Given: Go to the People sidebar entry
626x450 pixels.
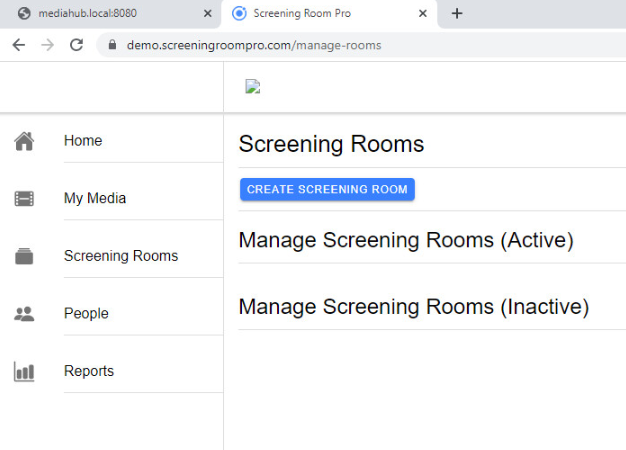Looking at the screenshot, I should click(x=86, y=313).
